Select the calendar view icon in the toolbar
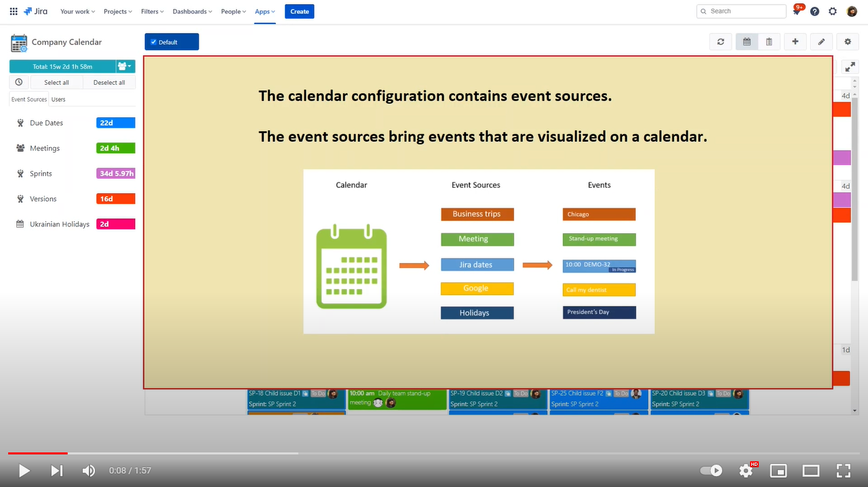Screen dimensions: 868x487 747,41
